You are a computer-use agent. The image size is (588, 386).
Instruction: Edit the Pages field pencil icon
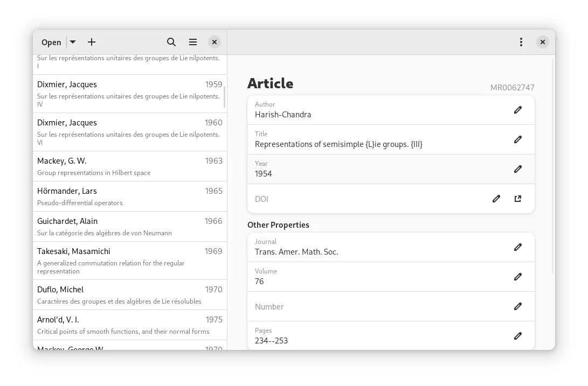pyautogui.click(x=518, y=336)
